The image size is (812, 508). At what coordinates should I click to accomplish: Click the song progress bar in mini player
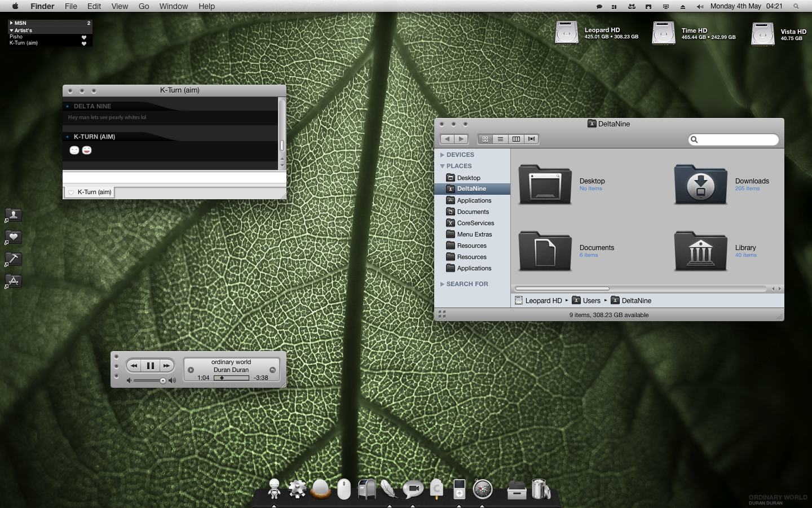coord(231,378)
